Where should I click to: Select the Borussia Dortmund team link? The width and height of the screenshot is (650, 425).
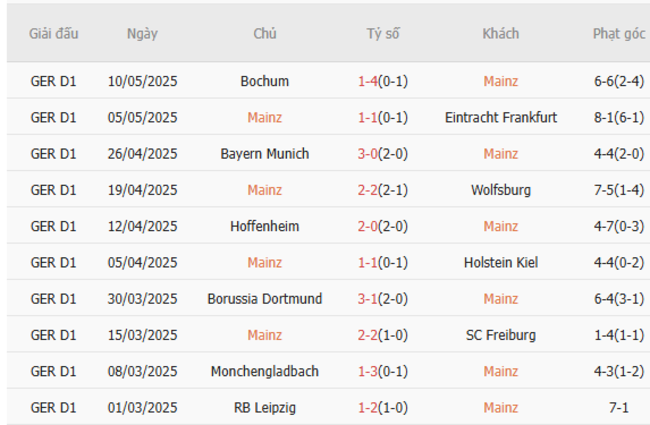tap(265, 299)
